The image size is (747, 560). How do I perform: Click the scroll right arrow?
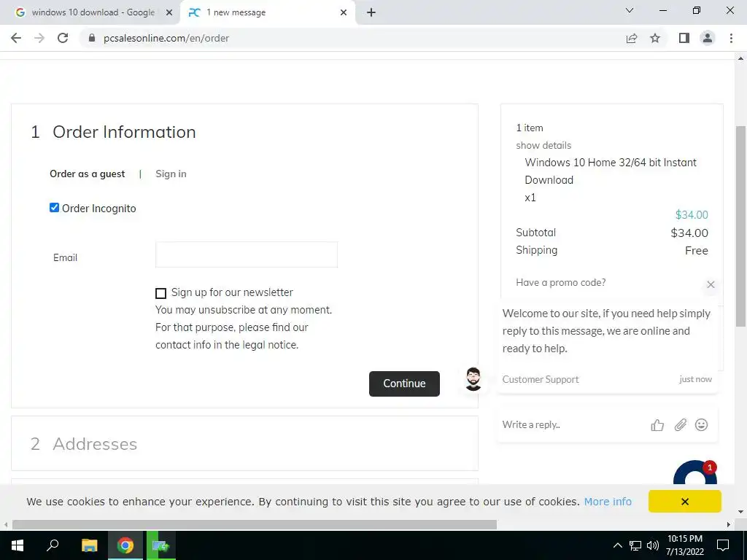click(x=729, y=524)
